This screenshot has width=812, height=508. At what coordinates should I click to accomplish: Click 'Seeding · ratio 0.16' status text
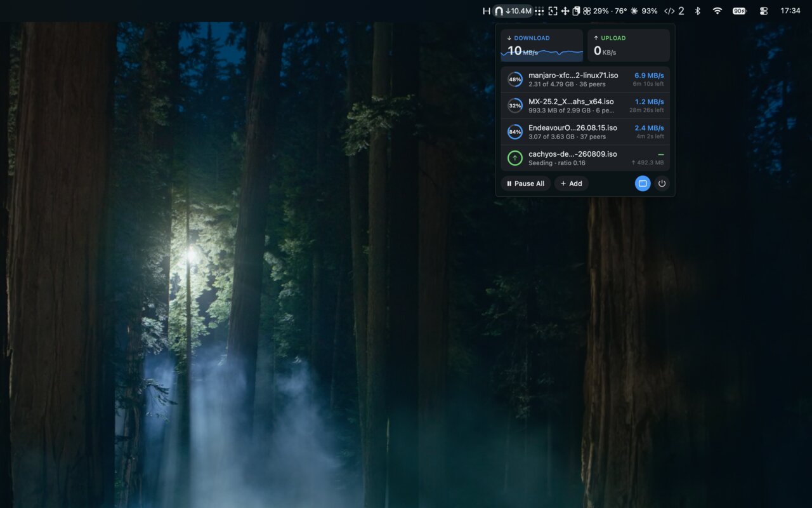point(557,163)
